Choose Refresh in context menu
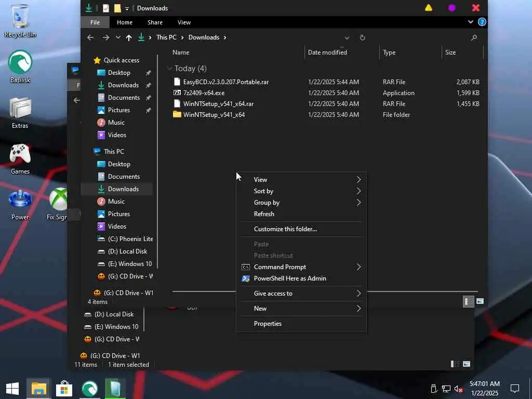The image size is (532, 399). [x=301, y=214]
